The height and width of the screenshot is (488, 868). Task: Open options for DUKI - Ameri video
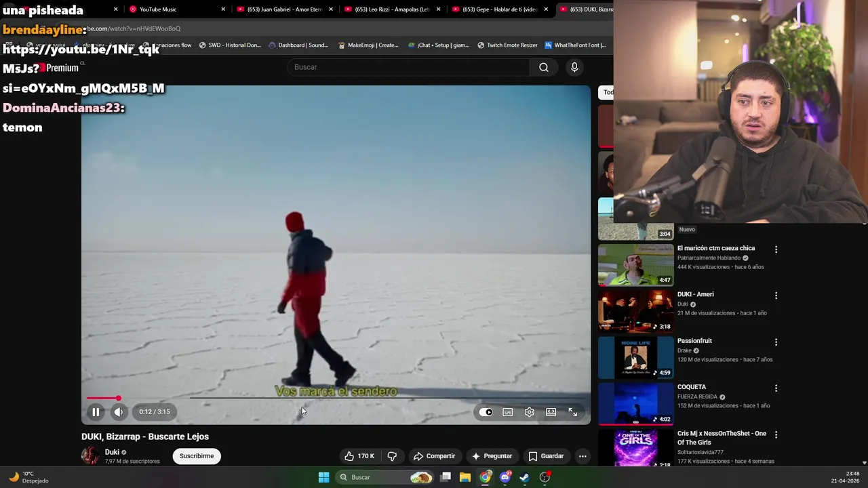point(776,296)
